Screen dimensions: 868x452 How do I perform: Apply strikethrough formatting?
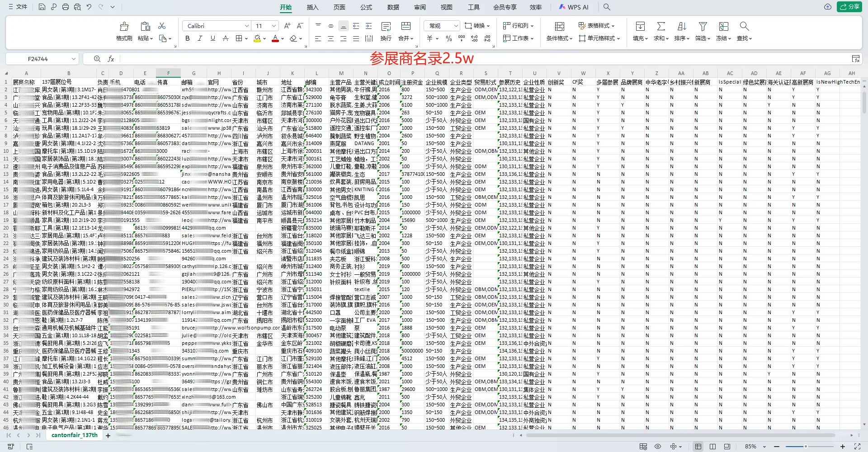226,38
